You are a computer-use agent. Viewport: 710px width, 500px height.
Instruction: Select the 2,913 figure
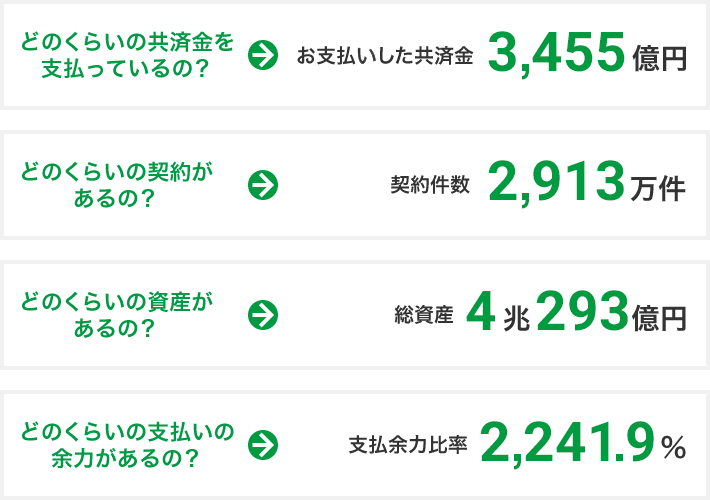click(x=557, y=184)
